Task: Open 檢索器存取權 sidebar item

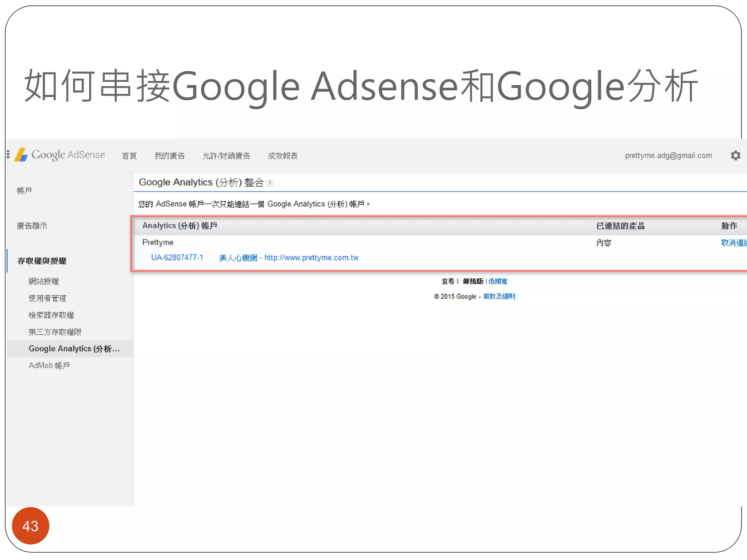Action: (51, 315)
